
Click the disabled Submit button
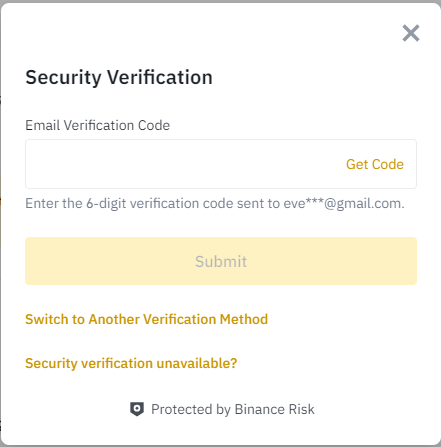click(221, 261)
